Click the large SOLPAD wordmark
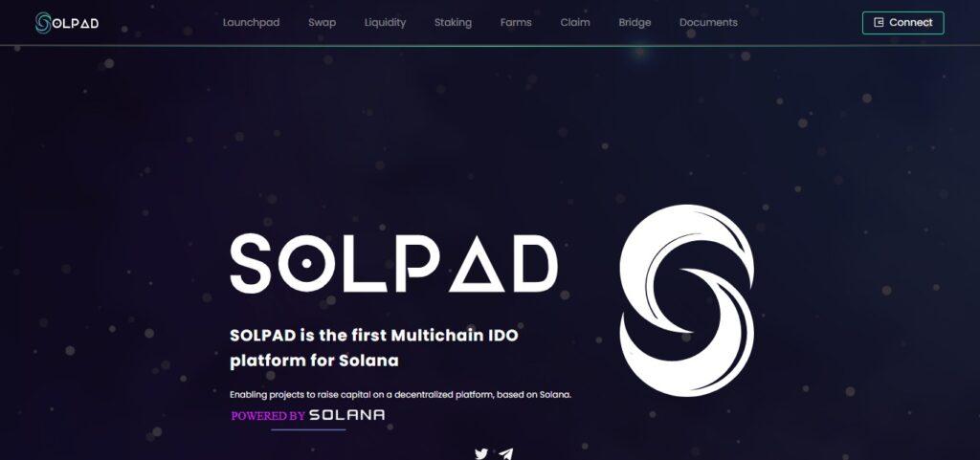 [393, 263]
